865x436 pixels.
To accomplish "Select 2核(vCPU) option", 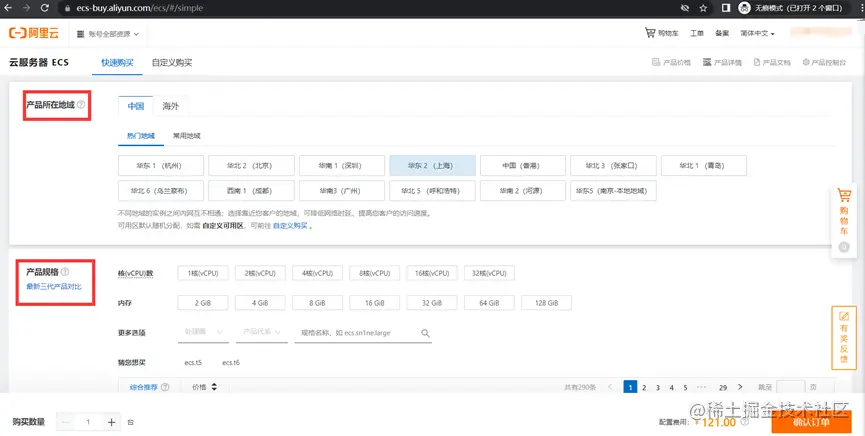I will tap(260, 273).
